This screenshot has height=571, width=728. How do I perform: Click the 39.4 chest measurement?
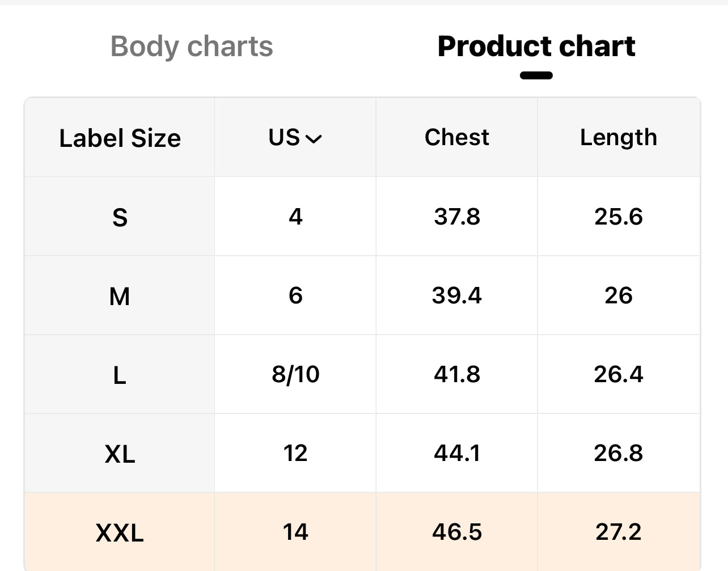tap(456, 295)
